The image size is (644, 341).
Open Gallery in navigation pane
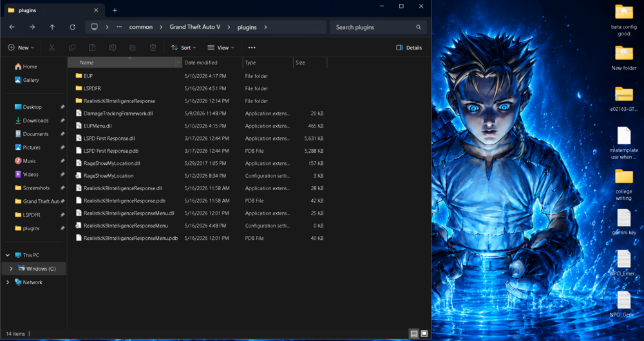pos(26,80)
